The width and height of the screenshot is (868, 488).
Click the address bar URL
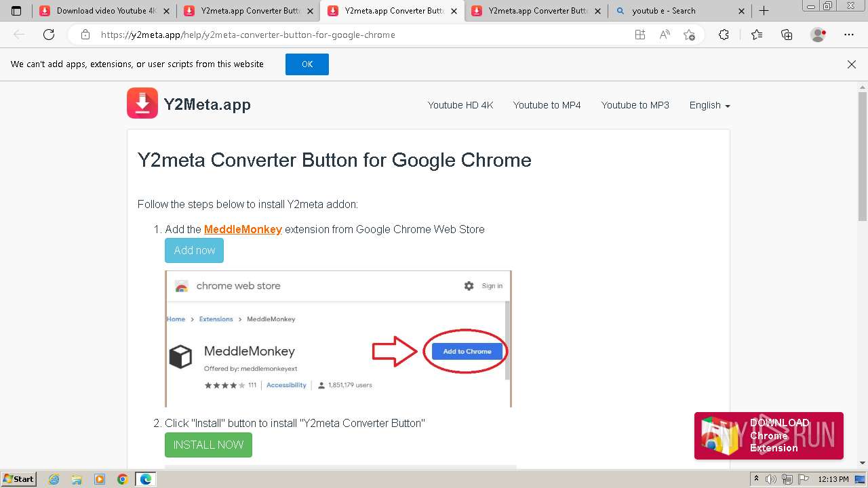248,35
